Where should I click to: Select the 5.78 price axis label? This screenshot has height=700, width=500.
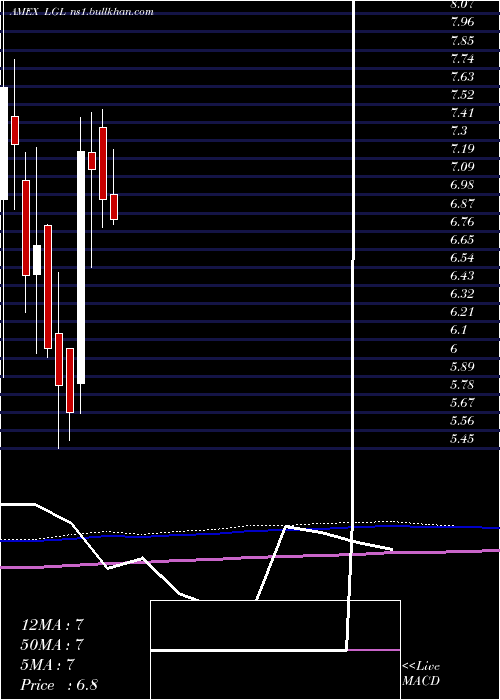click(x=462, y=384)
